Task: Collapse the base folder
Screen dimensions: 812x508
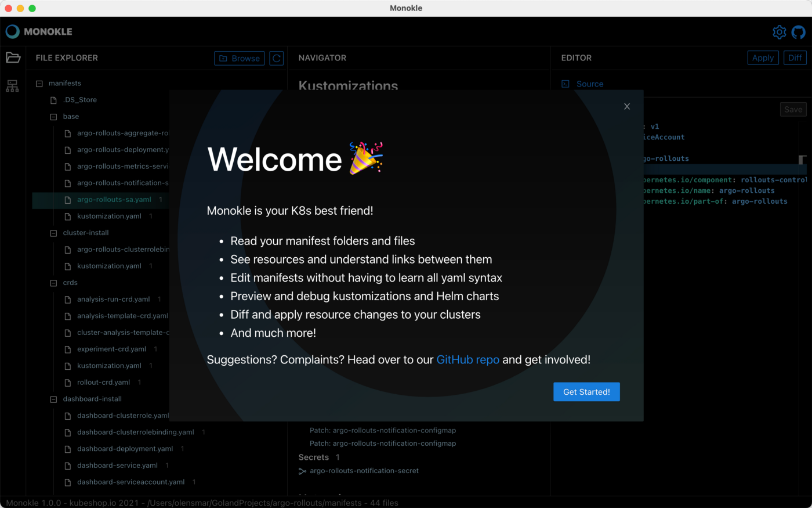Action: [x=53, y=117]
